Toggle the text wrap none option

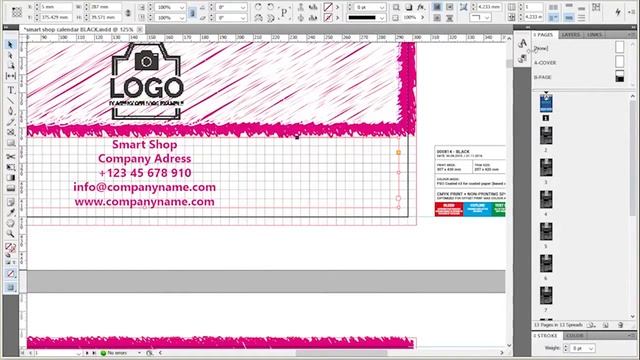pyautogui.click(x=437, y=7)
